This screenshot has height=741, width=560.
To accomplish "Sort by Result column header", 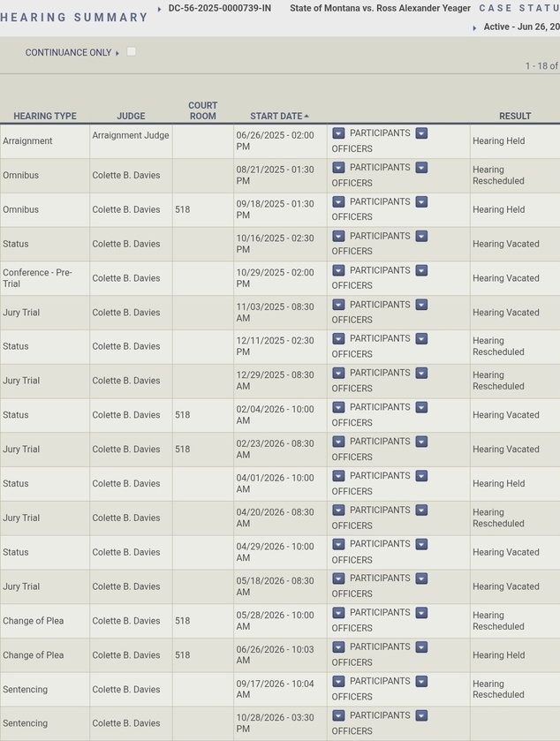I will pyautogui.click(x=515, y=116).
